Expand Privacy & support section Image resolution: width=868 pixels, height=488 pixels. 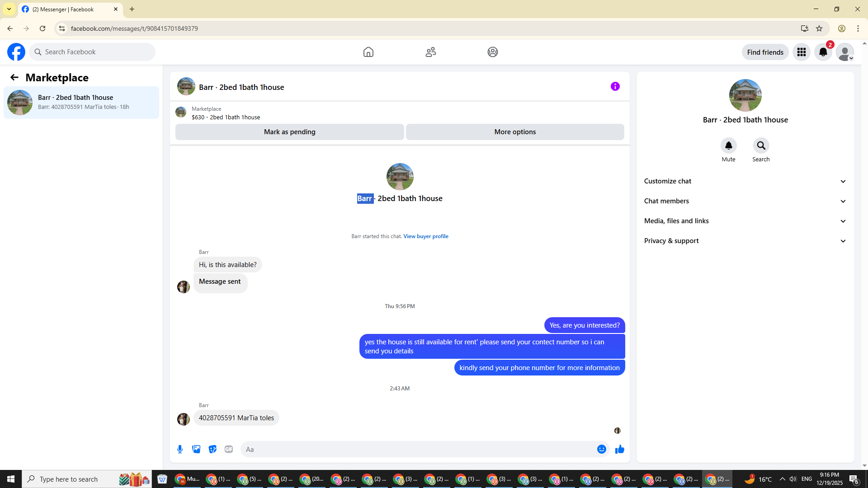pyautogui.click(x=745, y=241)
